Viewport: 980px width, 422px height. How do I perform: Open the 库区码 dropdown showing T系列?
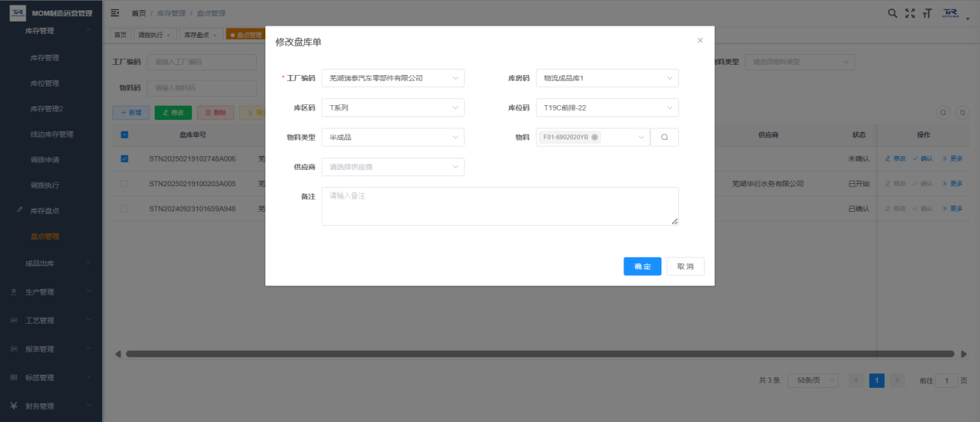(x=393, y=107)
